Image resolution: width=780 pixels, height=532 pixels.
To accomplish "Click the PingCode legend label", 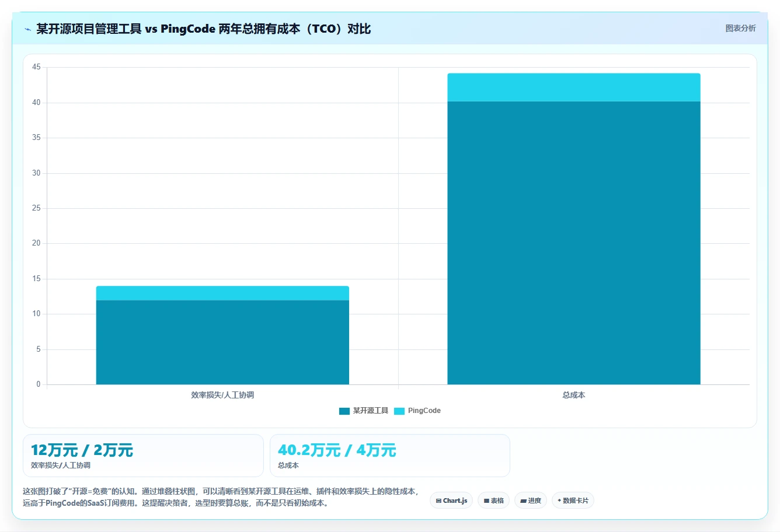I will pos(424,411).
